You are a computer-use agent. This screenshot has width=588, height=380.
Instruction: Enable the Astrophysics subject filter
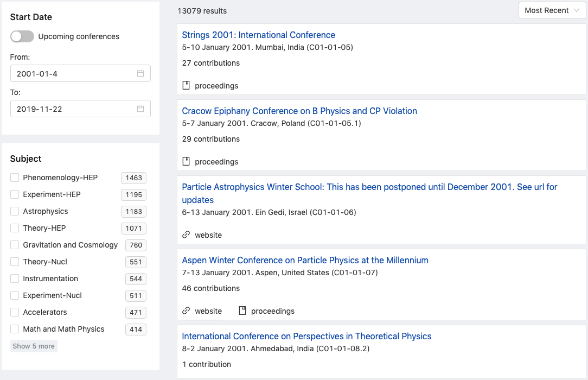(x=15, y=211)
